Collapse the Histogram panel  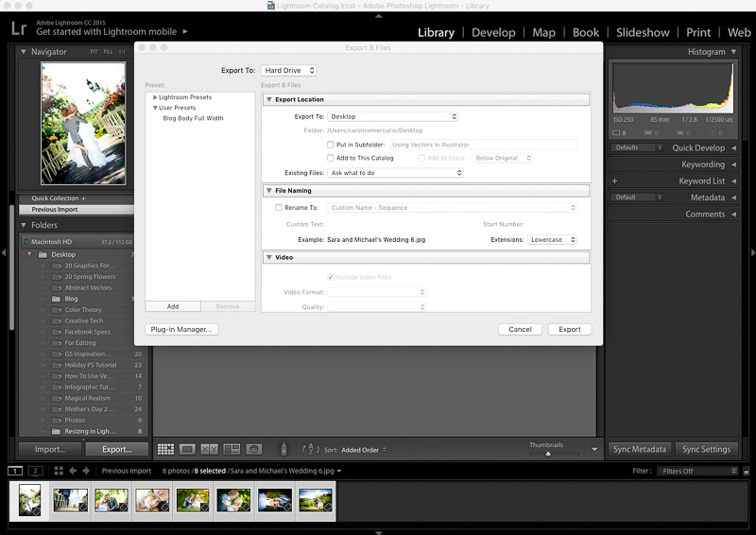point(734,52)
